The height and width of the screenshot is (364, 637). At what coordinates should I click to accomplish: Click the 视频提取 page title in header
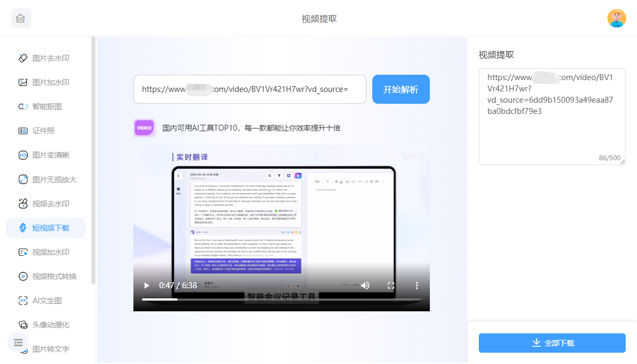click(319, 19)
